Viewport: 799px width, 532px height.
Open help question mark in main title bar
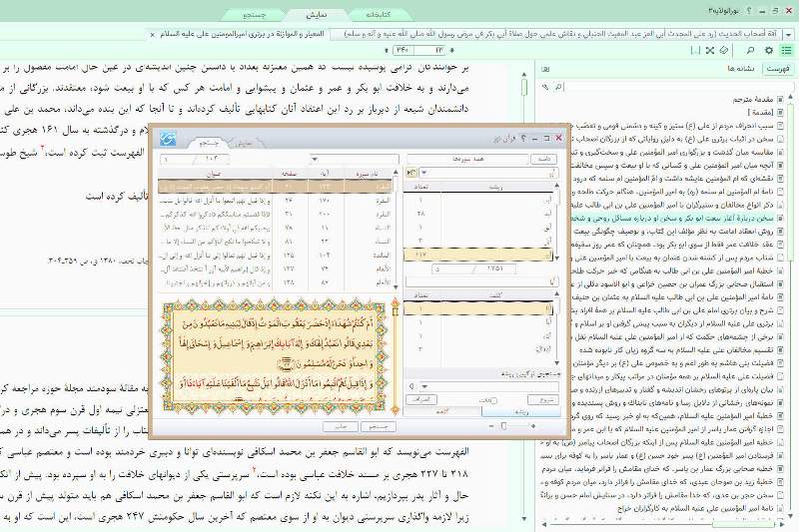coord(748,11)
